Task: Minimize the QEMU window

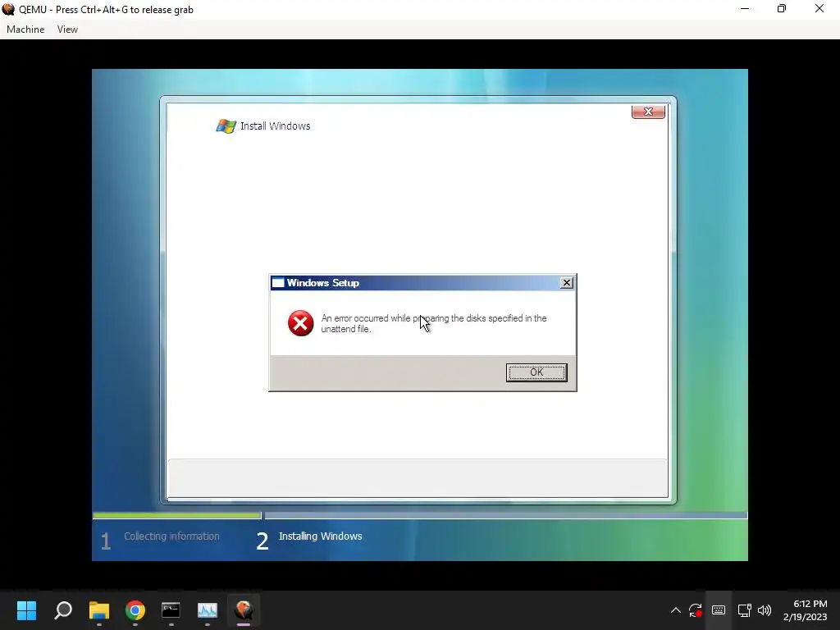Action: tap(745, 9)
